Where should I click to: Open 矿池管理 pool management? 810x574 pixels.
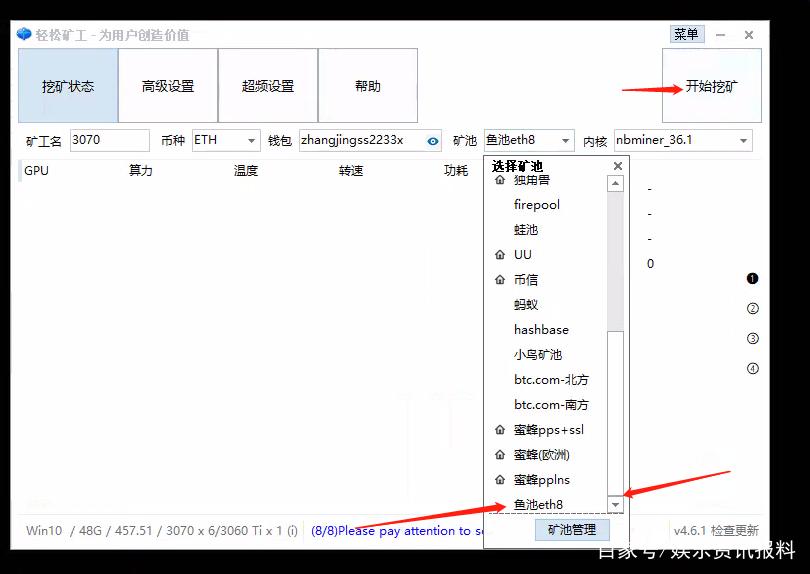[572, 530]
